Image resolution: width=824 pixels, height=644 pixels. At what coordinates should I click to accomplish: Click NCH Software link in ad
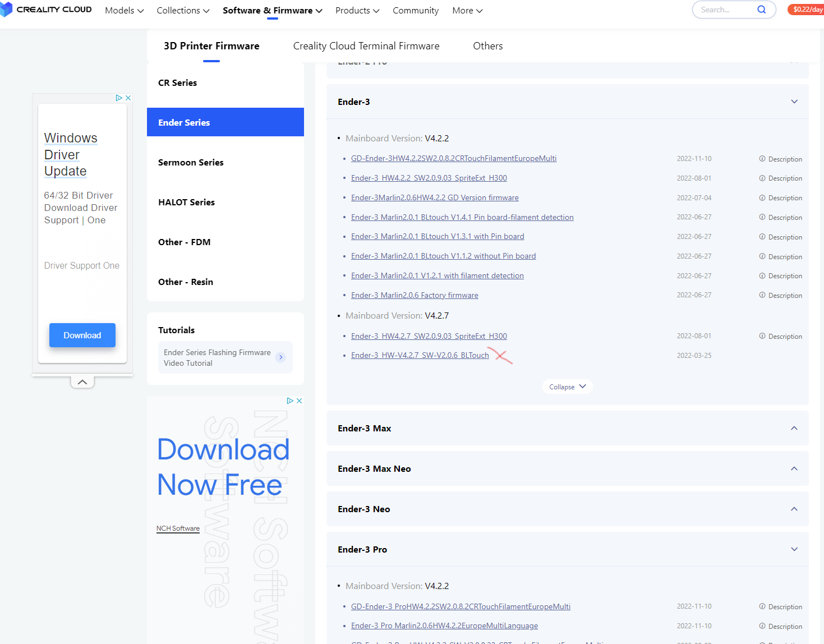tap(178, 528)
